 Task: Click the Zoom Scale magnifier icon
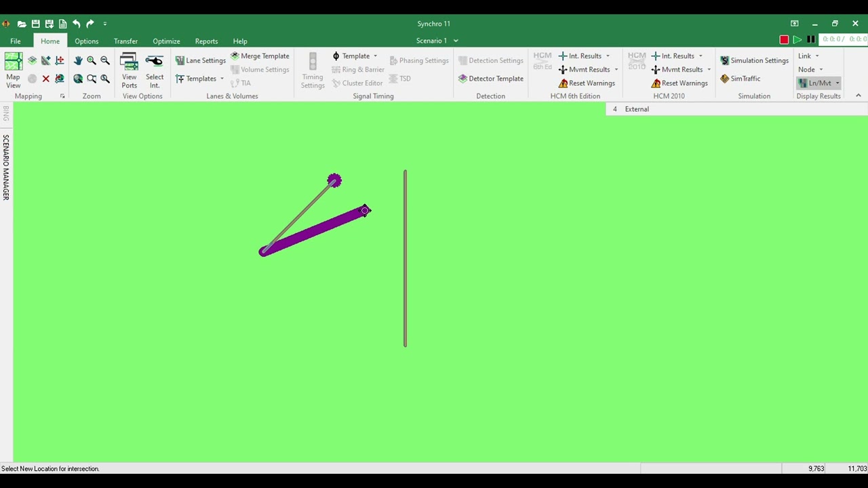click(x=105, y=79)
